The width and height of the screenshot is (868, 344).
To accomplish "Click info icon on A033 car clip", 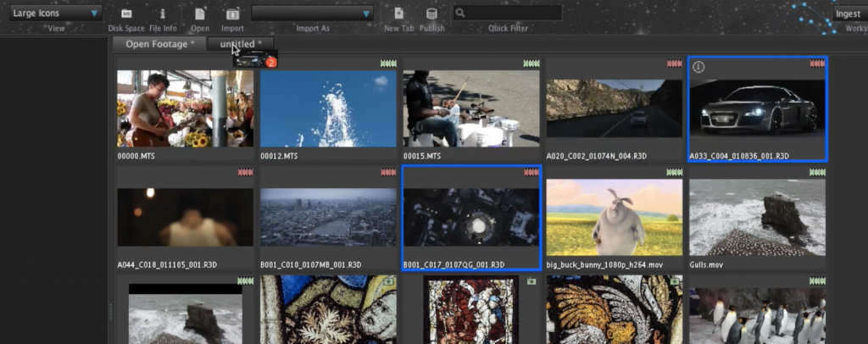I will (x=698, y=67).
